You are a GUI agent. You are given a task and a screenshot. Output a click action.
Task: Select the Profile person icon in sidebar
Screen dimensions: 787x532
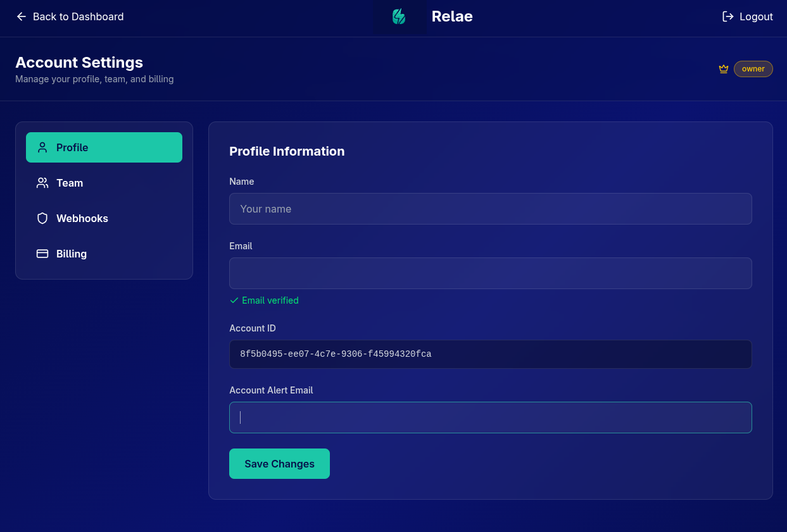coord(42,147)
